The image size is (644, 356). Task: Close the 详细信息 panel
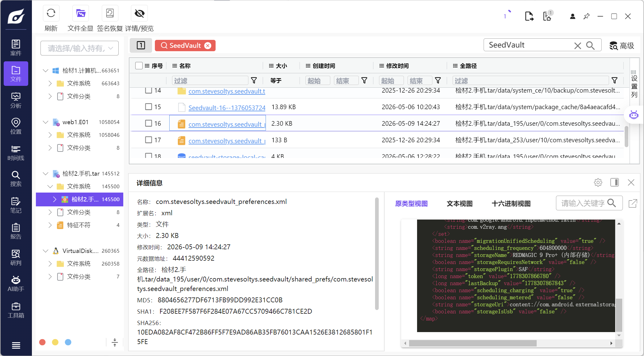pyautogui.click(x=631, y=182)
